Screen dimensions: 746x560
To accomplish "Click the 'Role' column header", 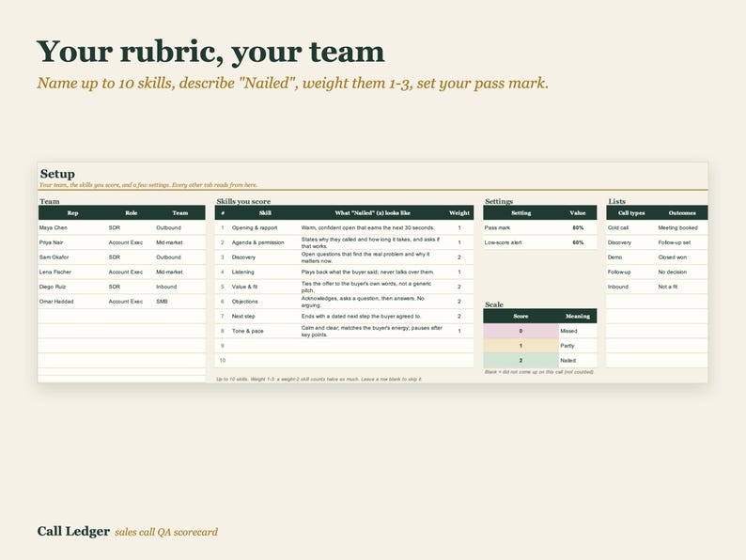I will point(131,212).
